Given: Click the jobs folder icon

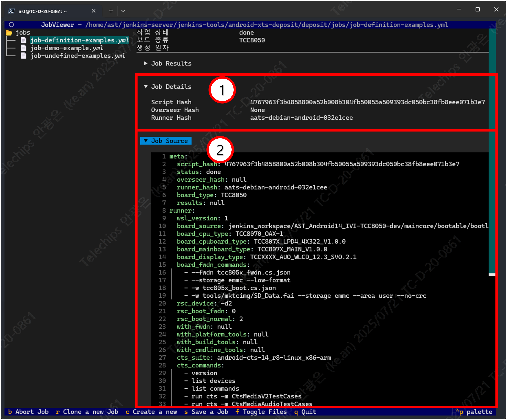Looking at the screenshot, I should (9, 33).
